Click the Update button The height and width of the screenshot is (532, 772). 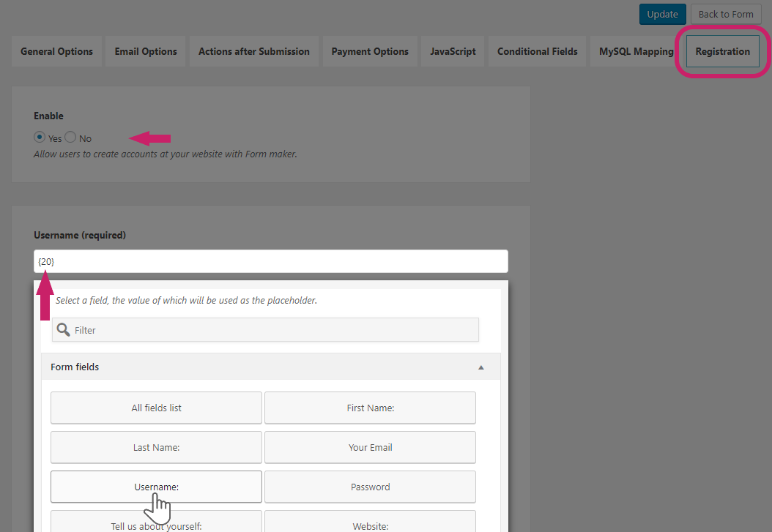662,14
